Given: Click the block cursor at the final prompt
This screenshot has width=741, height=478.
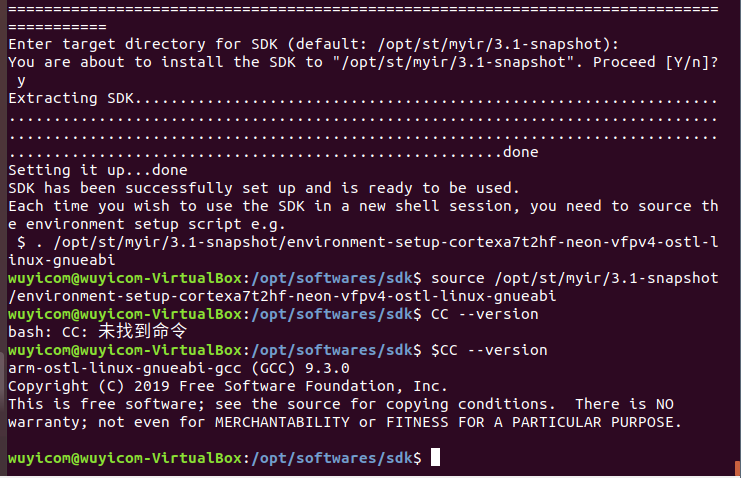Looking at the screenshot, I should (435, 458).
